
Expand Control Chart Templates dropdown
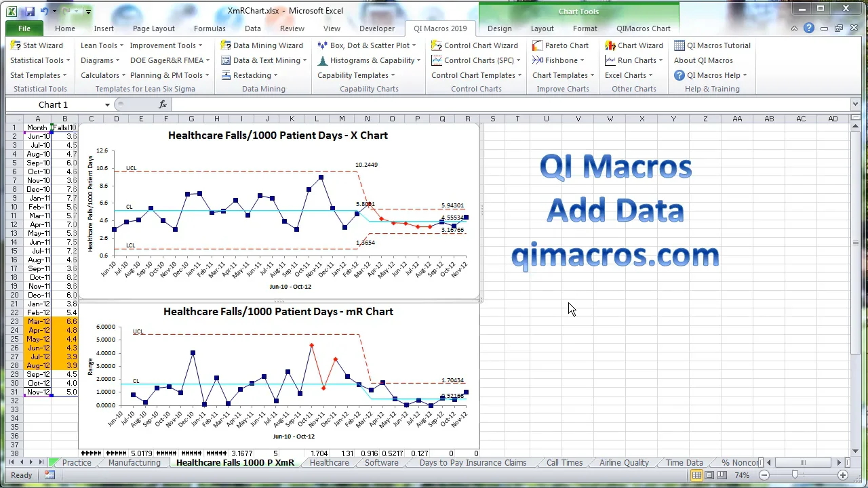[477, 75]
